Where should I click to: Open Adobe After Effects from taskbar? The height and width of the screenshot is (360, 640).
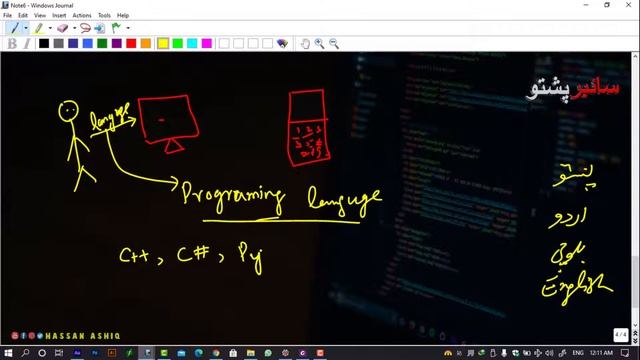[x=77, y=353]
